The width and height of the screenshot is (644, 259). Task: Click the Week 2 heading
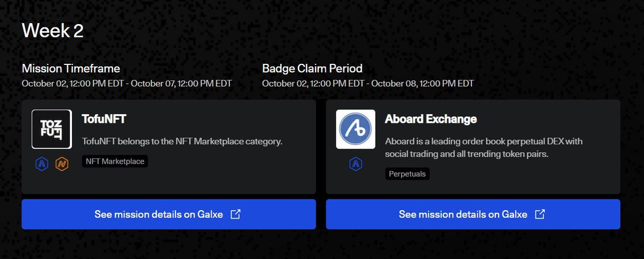click(x=53, y=31)
